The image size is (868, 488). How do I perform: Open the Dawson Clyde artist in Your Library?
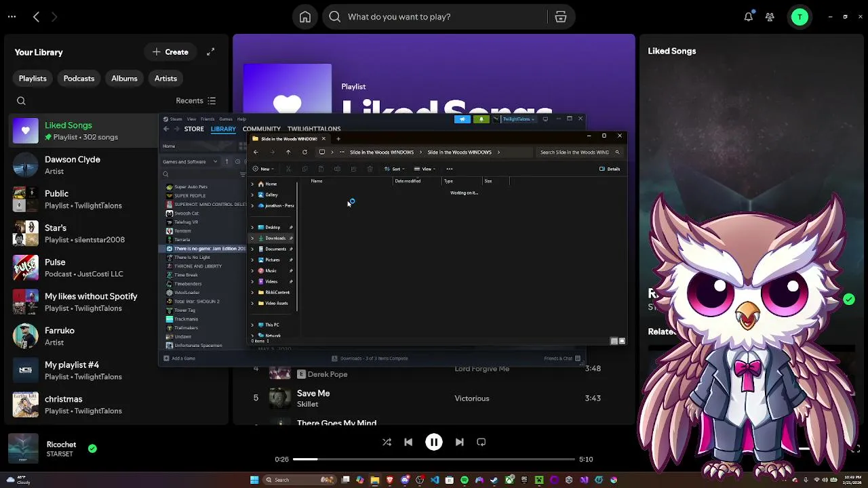[84, 165]
